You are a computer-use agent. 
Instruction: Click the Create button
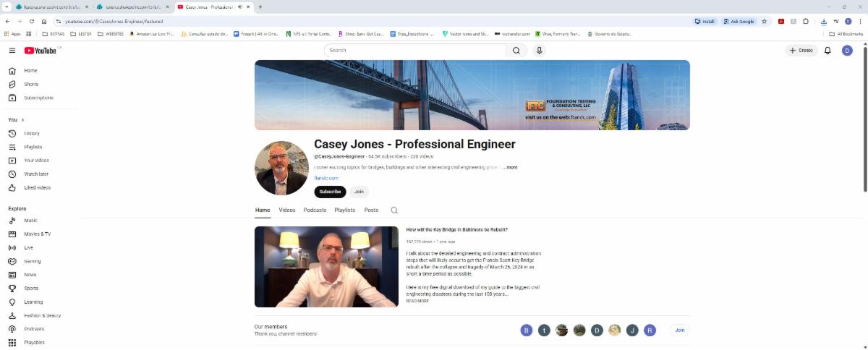(801, 51)
